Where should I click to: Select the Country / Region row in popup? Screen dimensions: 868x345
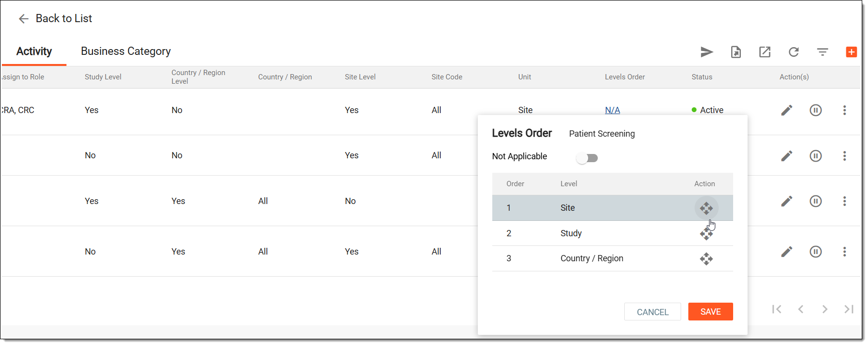coord(612,259)
